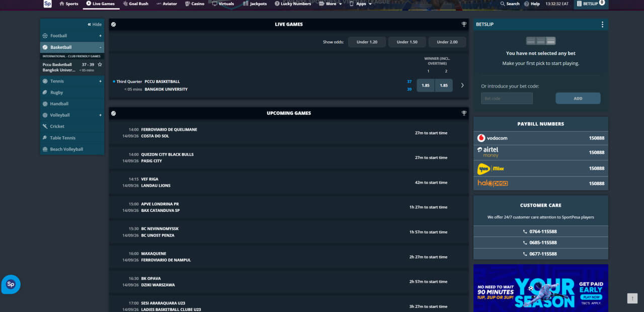Click the ADD bet code button

point(578,99)
